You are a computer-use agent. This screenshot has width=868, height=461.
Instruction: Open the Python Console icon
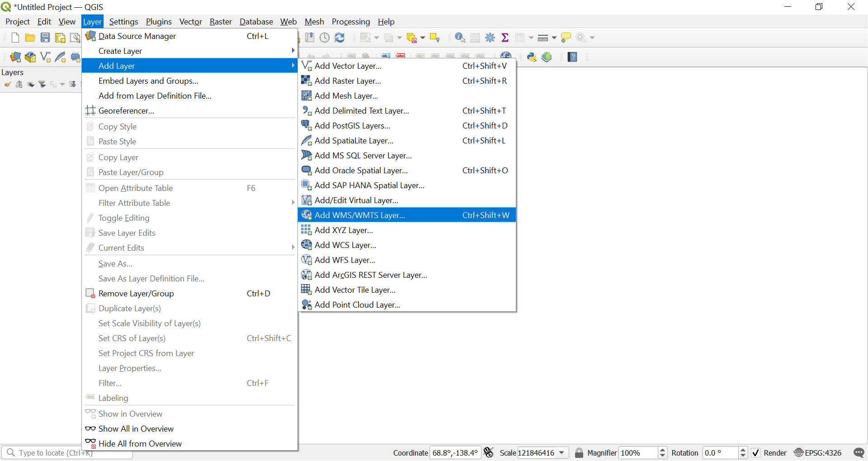pyautogui.click(x=532, y=57)
